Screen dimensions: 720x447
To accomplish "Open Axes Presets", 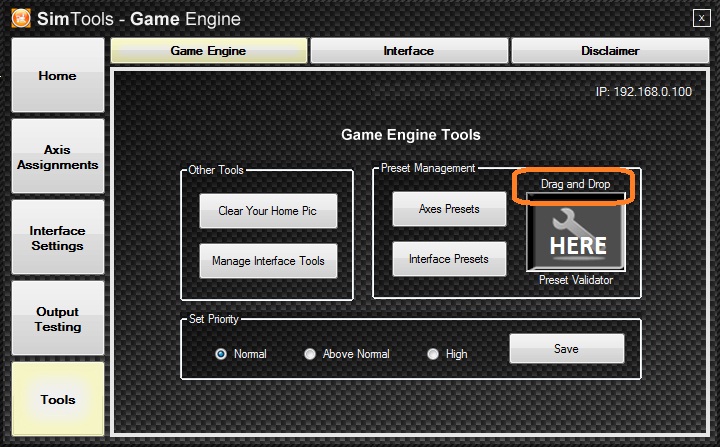I will tap(449, 209).
